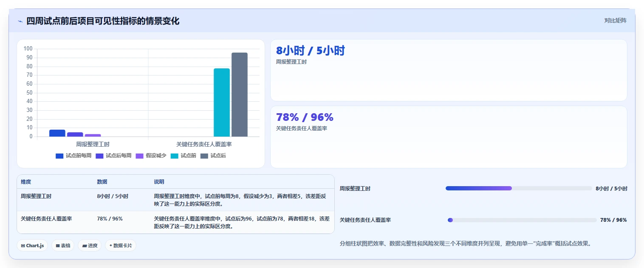Click 周报整理工时 caption under the card value
Viewport: 644px width, 268px height.
(291, 62)
